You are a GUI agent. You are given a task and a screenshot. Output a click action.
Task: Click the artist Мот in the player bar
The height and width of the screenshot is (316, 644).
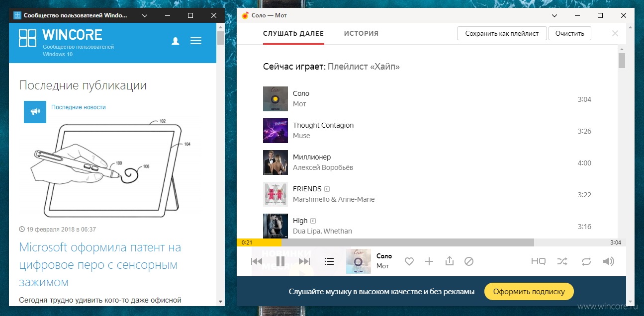click(x=382, y=266)
